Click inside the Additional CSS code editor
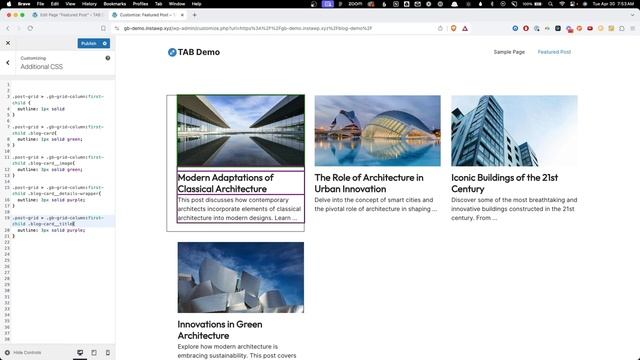Viewport: 640px width, 360px height. click(x=58, y=212)
